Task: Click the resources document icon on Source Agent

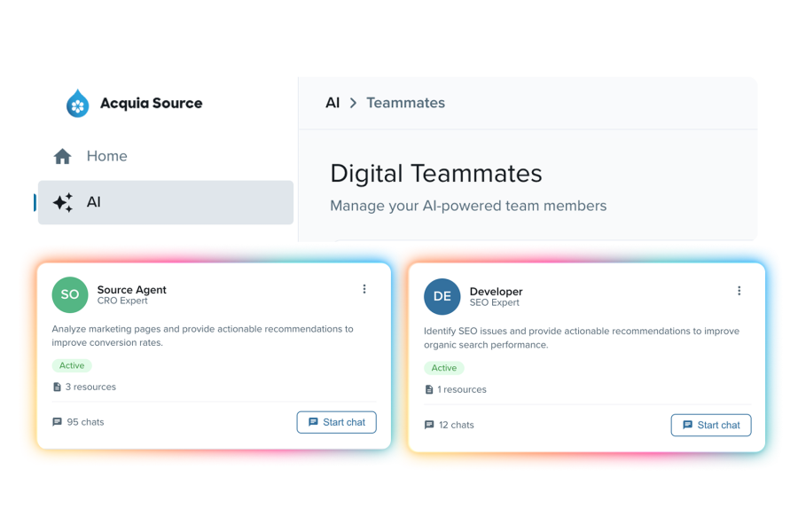Action: [57, 387]
